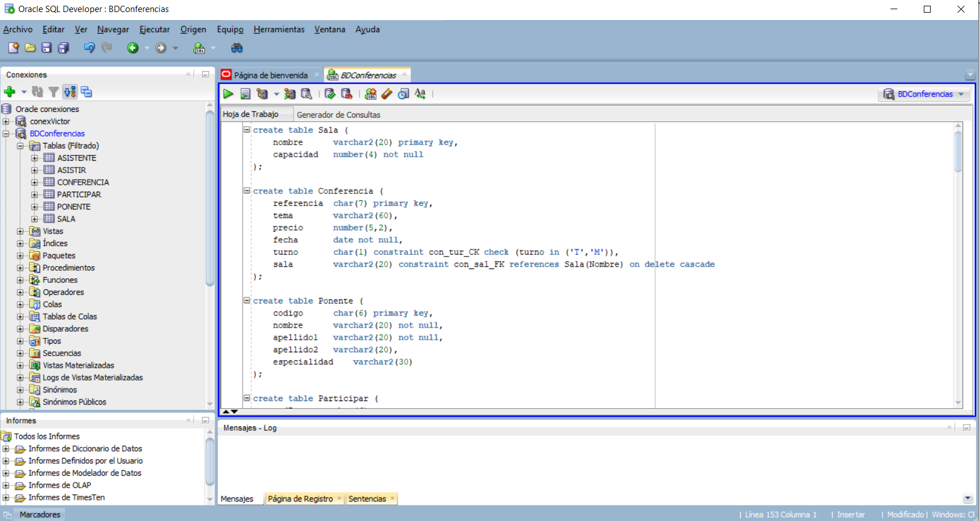Click the SQL editor vertical scrollbar thumb
980x521 pixels.
[x=958, y=151]
